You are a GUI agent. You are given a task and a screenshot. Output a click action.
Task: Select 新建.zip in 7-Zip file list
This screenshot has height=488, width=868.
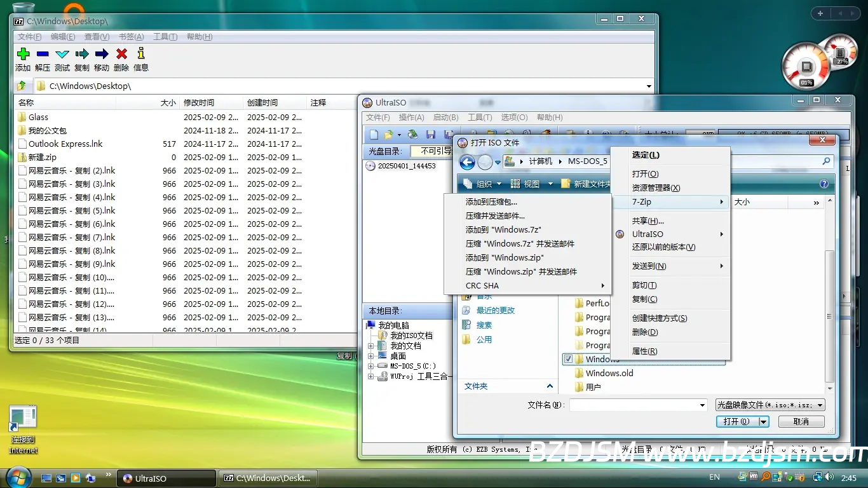43,158
